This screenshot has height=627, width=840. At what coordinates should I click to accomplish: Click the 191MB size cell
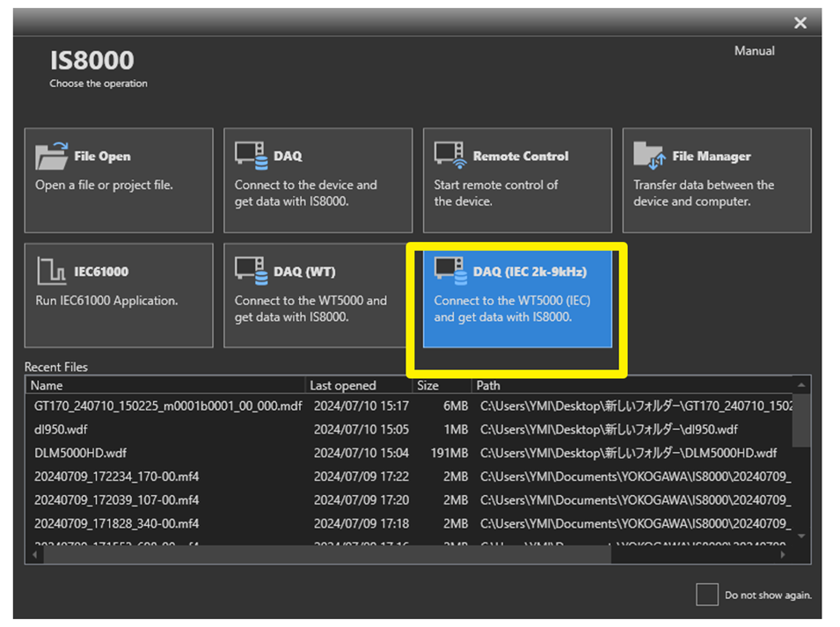point(449,453)
